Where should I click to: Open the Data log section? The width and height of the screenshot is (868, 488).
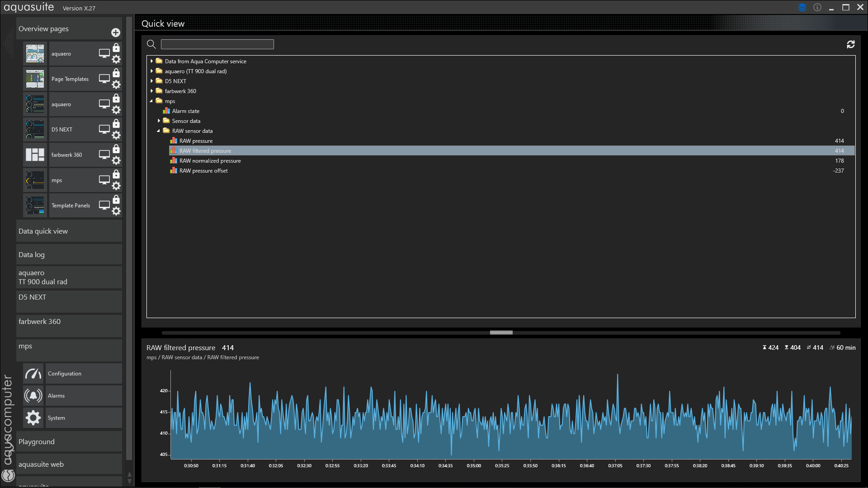pyautogui.click(x=69, y=255)
